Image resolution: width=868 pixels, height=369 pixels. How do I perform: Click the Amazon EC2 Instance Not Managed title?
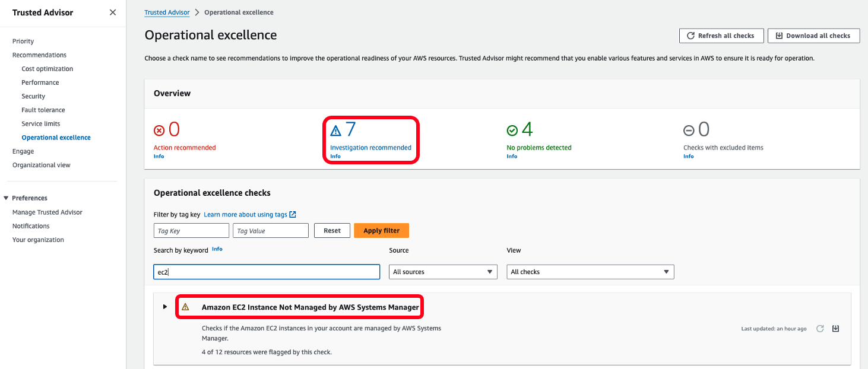311,307
